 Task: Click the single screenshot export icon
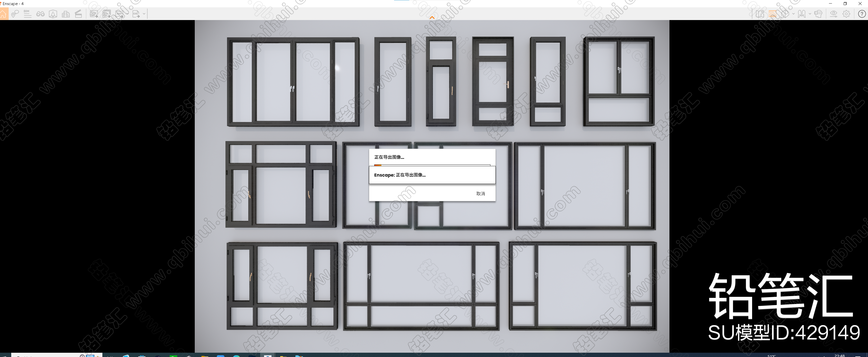click(x=94, y=14)
